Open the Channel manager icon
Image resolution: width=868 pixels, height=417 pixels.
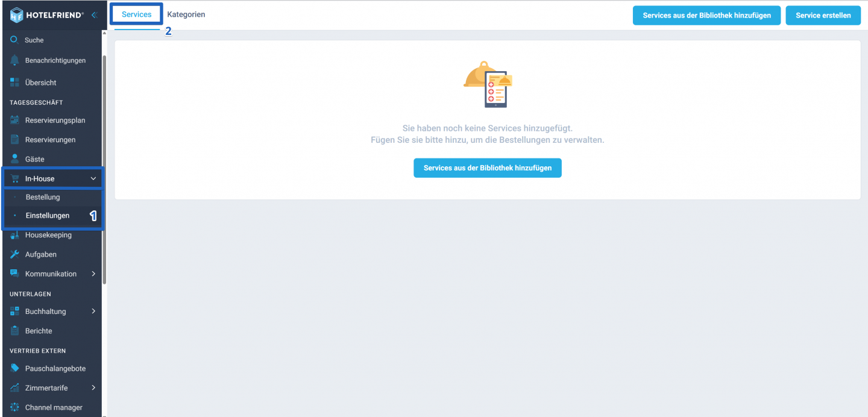pyautogui.click(x=14, y=407)
